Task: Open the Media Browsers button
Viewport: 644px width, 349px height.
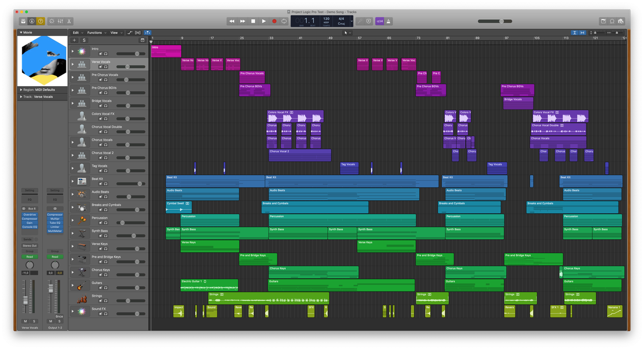Action: (x=621, y=21)
